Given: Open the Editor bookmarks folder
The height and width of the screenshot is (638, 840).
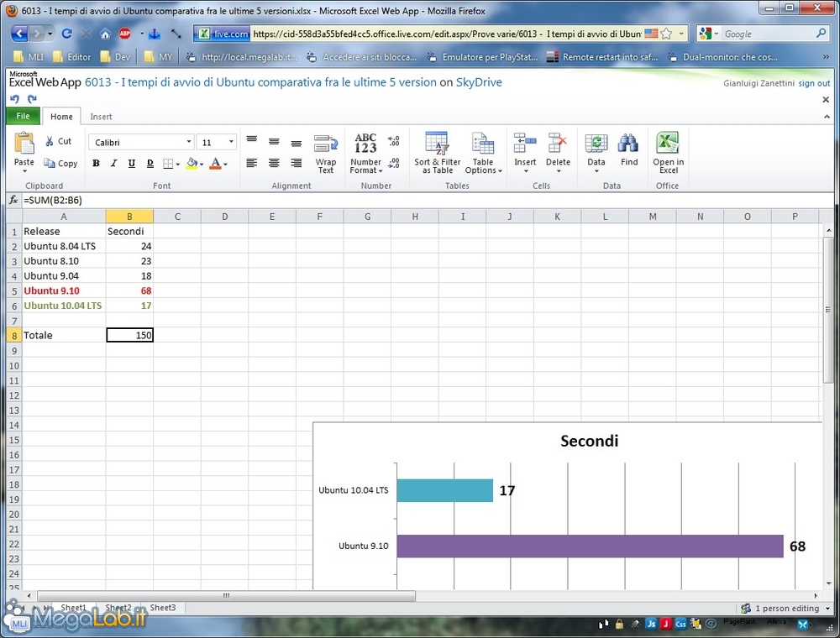Looking at the screenshot, I should (71, 57).
